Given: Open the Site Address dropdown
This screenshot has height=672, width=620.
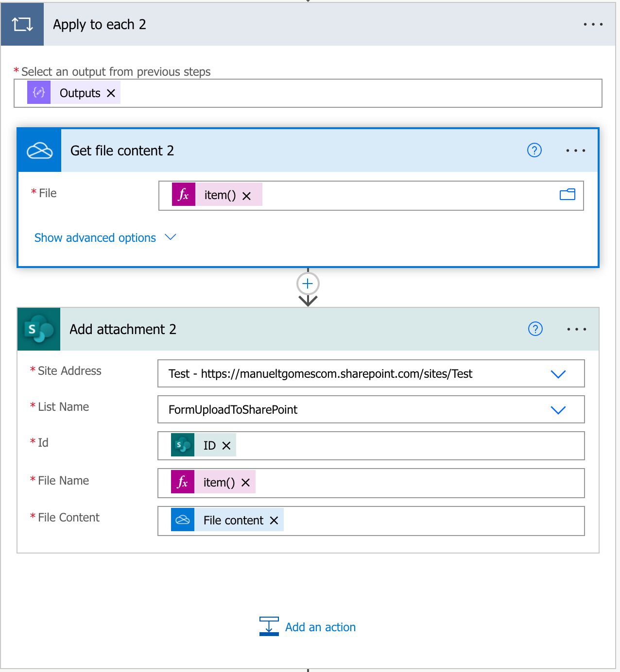Looking at the screenshot, I should [x=558, y=374].
